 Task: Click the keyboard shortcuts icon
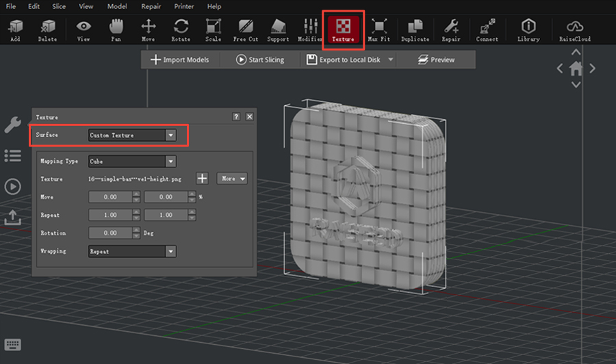tap(12, 345)
